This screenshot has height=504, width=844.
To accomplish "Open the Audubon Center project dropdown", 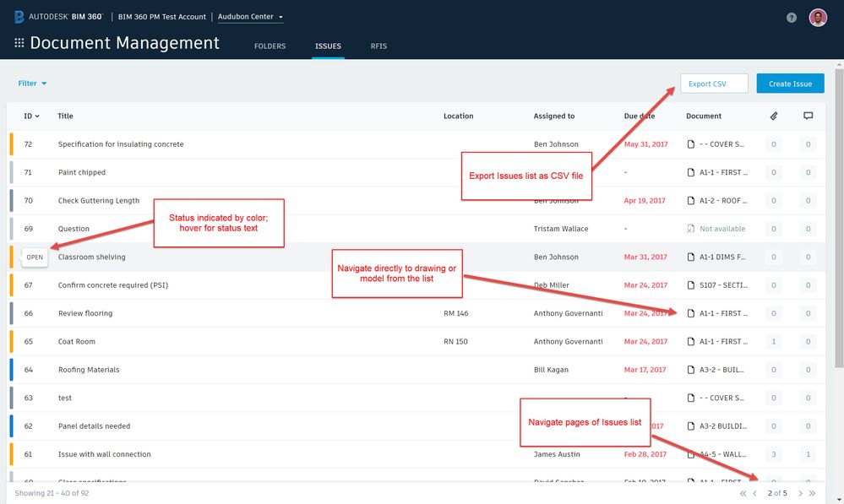I will coord(250,17).
